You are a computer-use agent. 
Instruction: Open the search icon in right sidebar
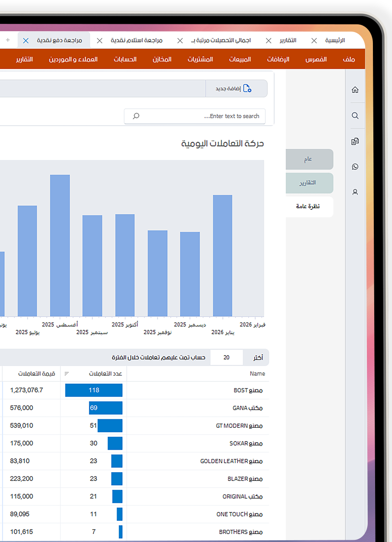(x=355, y=116)
